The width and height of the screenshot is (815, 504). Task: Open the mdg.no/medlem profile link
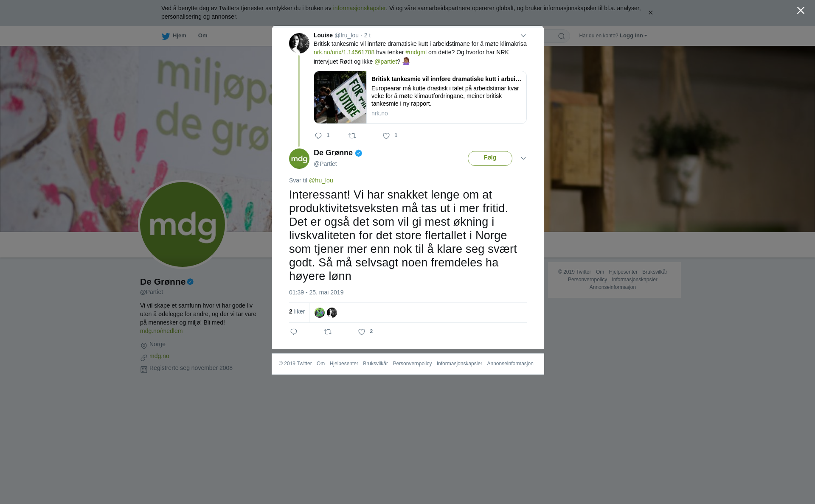tap(161, 331)
